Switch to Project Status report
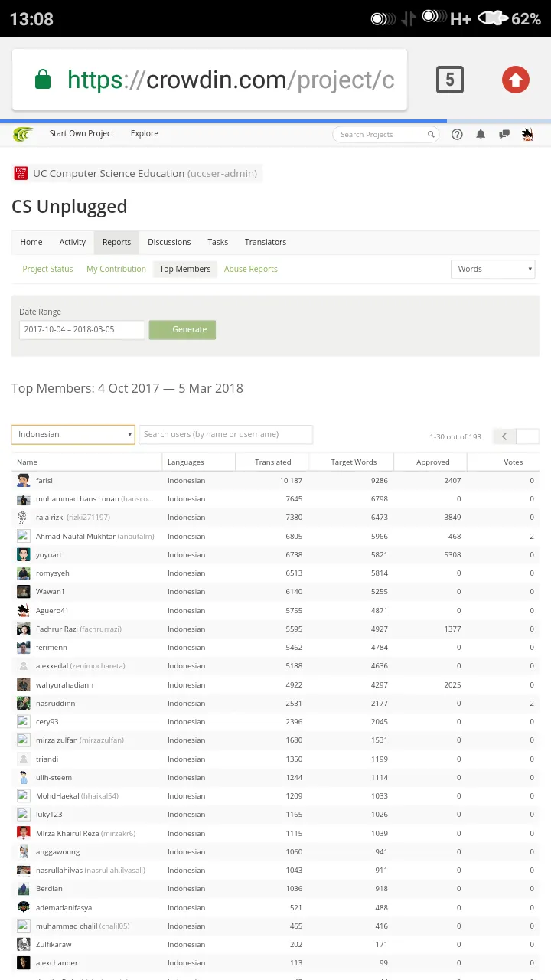551x980 pixels. pyautogui.click(x=47, y=269)
